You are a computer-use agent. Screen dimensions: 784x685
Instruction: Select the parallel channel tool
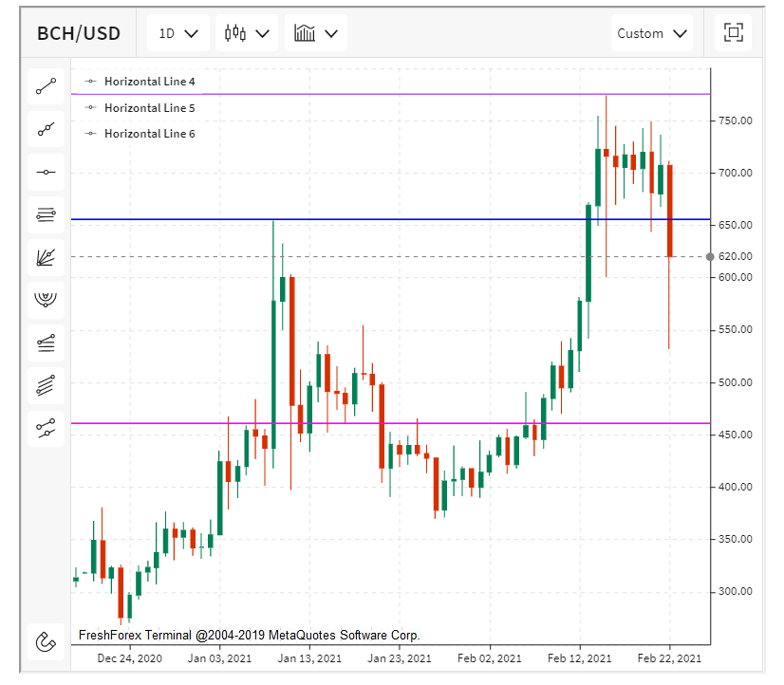pyautogui.click(x=46, y=386)
